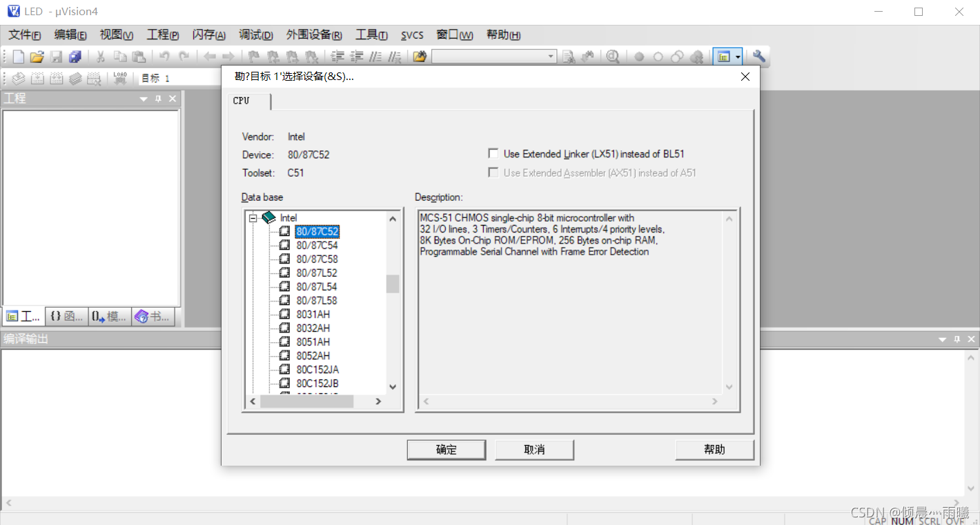The image size is (980, 525).
Task: Click the Copy icon in the toolbar
Action: (119, 57)
